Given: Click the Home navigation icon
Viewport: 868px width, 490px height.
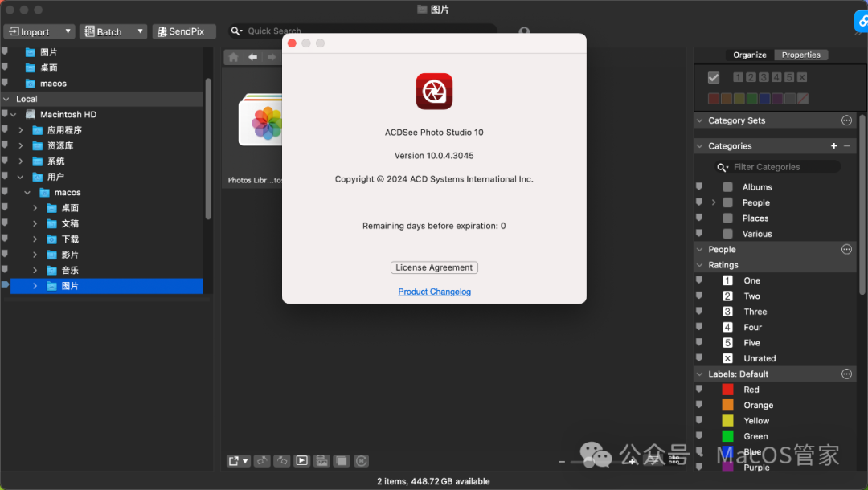Looking at the screenshot, I should pyautogui.click(x=233, y=57).
